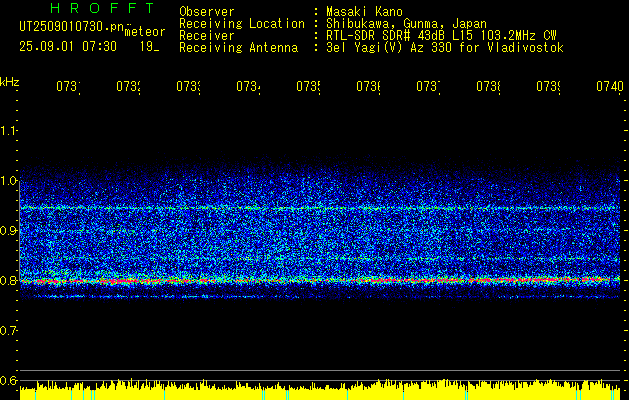Click antenna text 3el Yagi(V) Az 330

389,48
